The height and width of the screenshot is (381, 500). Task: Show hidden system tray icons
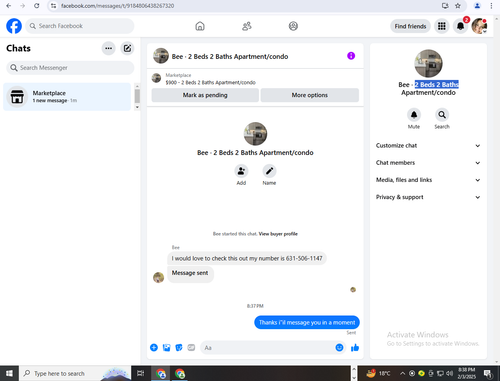coord(402,373)
